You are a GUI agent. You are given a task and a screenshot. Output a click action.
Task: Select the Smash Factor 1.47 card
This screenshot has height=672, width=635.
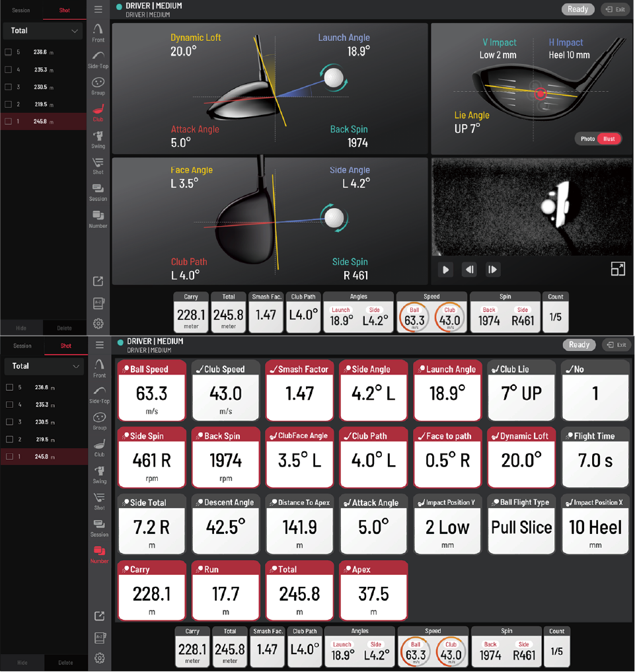tap(299, 391)
